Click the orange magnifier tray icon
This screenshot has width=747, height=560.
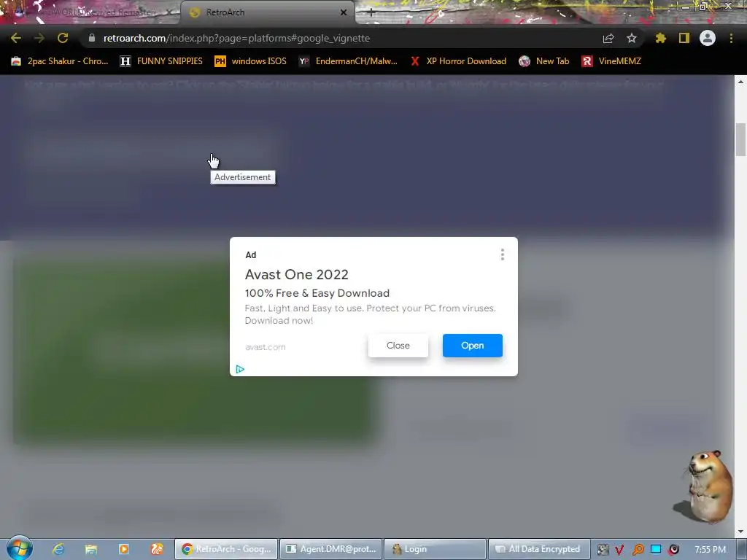tap(638, 550)
